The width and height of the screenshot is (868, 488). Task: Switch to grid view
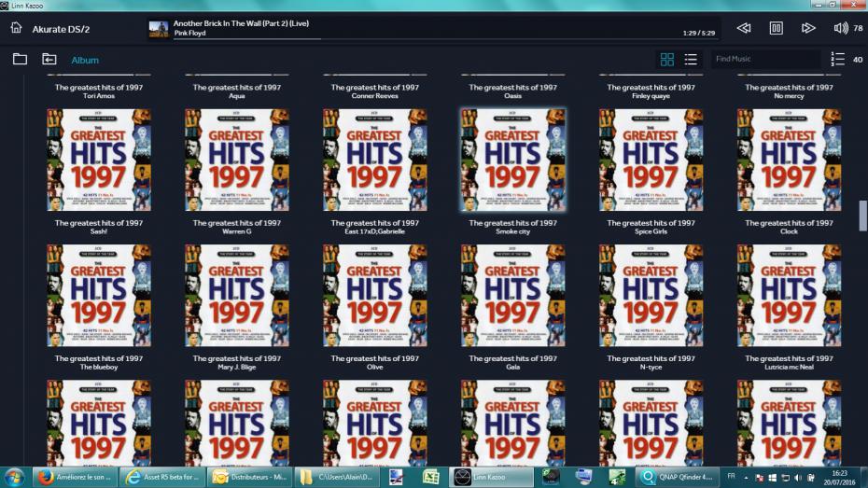[x=667, y=60]
